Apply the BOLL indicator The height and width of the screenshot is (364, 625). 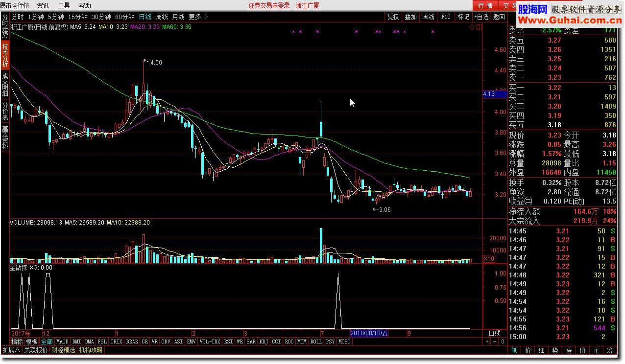coord(316,341)
